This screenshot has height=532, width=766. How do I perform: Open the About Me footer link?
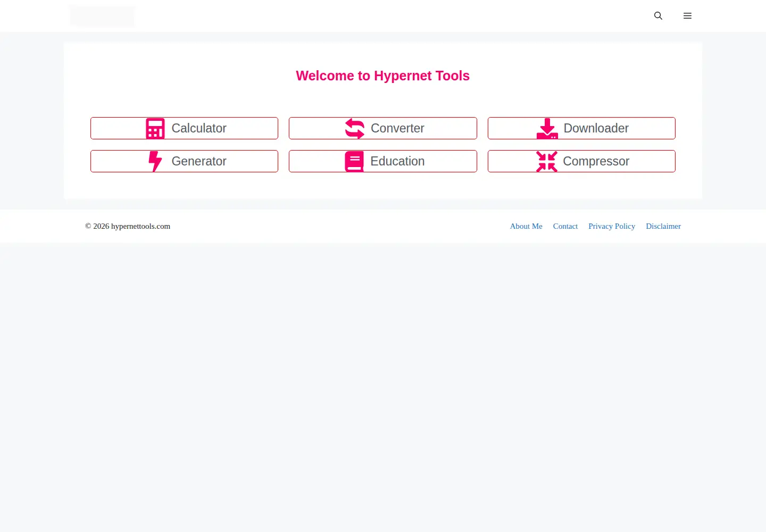click(526, 226)
